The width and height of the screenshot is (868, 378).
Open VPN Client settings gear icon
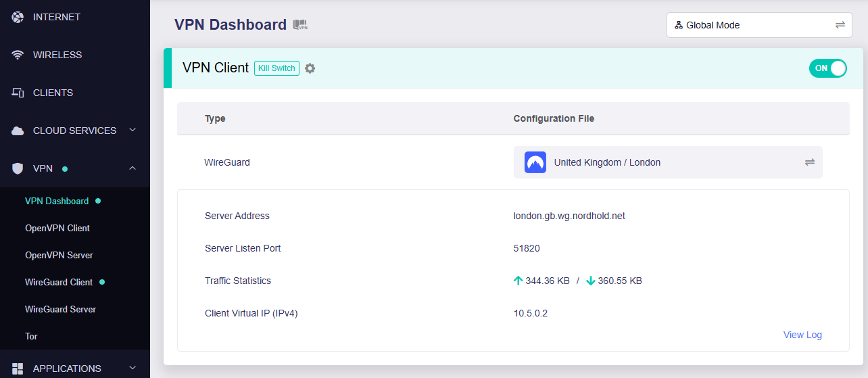[x=310, y=68]
